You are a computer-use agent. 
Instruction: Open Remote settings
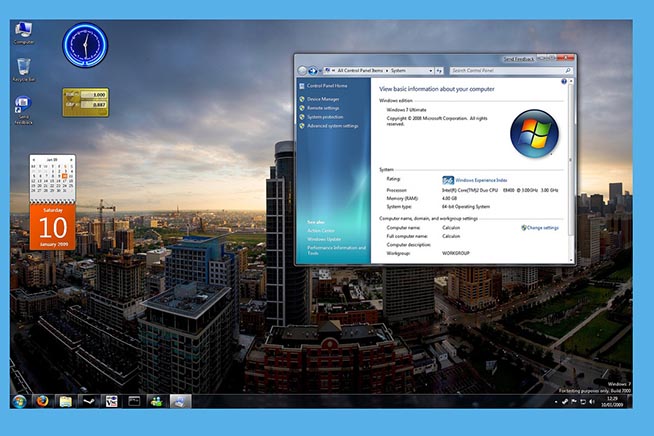coord(323,108)
